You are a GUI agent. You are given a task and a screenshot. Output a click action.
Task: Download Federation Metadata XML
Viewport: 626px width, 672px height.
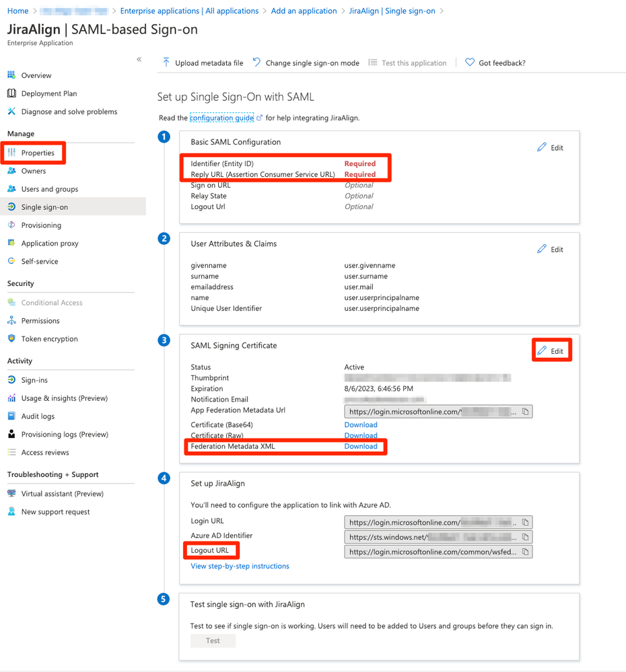pyautogui.click(x=361, y=446)
